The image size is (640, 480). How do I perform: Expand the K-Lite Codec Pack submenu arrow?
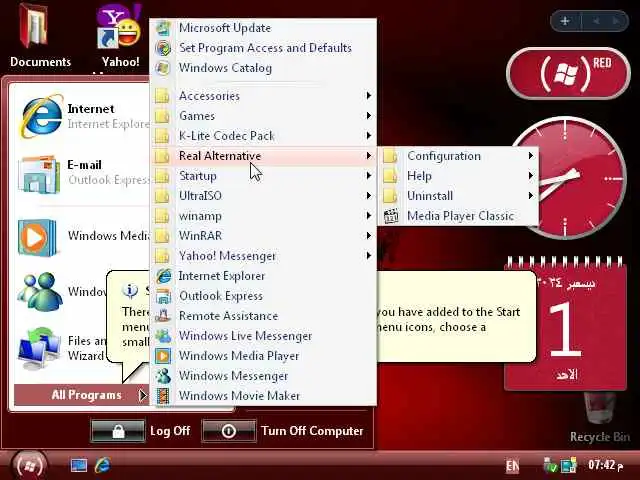(369, 136)
